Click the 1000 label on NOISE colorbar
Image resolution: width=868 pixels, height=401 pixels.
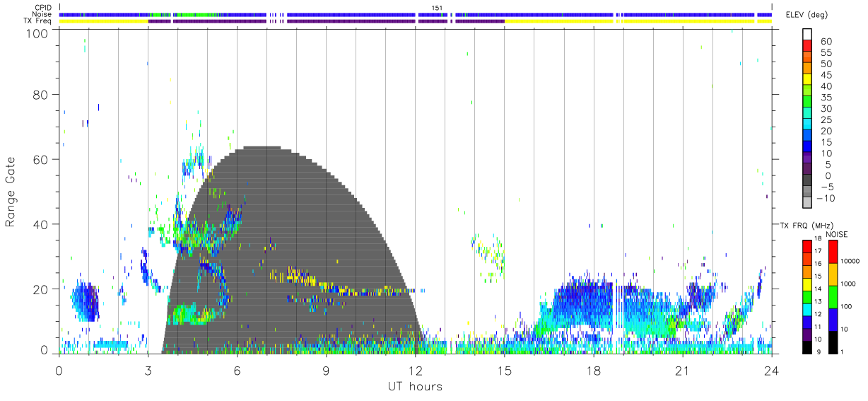847,283
